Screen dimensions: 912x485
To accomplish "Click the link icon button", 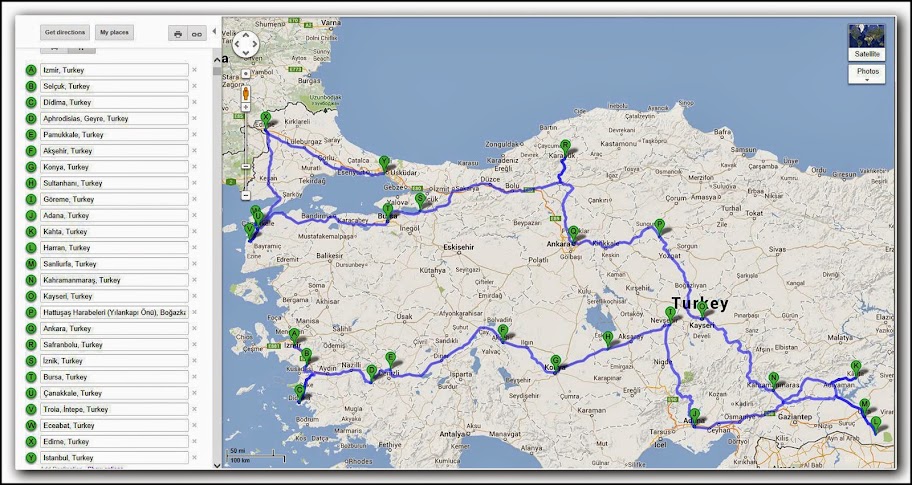I will pyautogui.click(x=197, y=34).
